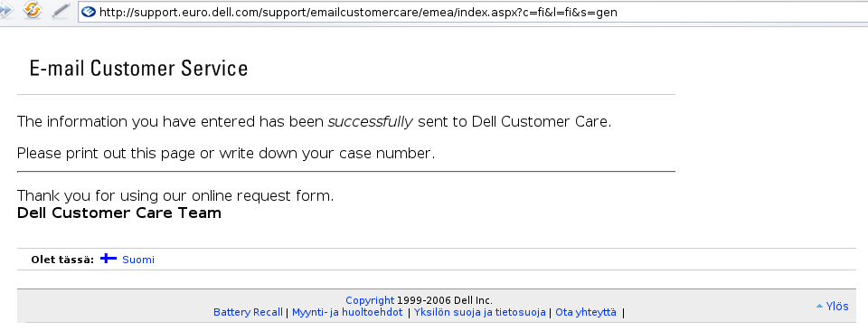Image resolution: width=868 pixels, height=331 pixels.
Task: Open Myynti- ja huoltoehdot link
Action: [347, 312]
